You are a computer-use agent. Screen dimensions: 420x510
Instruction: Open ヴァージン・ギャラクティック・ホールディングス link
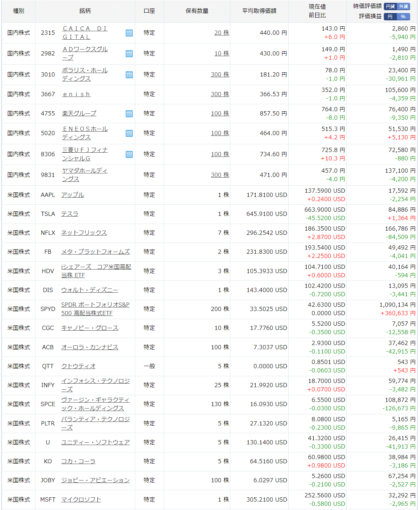[96, 404]
